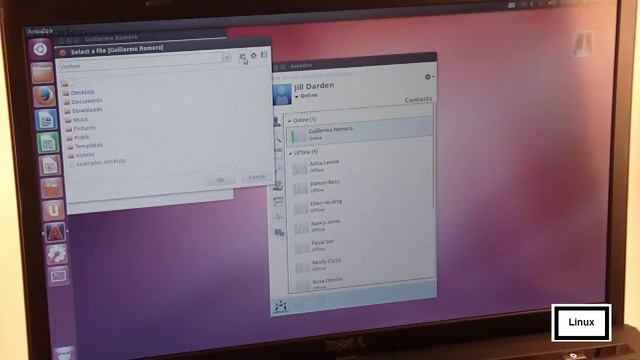Click the Ok button in file dialog
The width and height of the screenshot is (640, 360).
click(x=220, y=180)
